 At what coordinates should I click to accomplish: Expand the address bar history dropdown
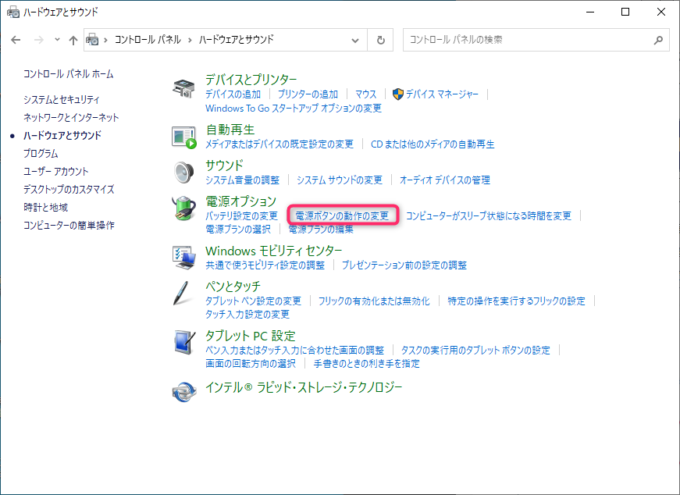pos(355,40)
